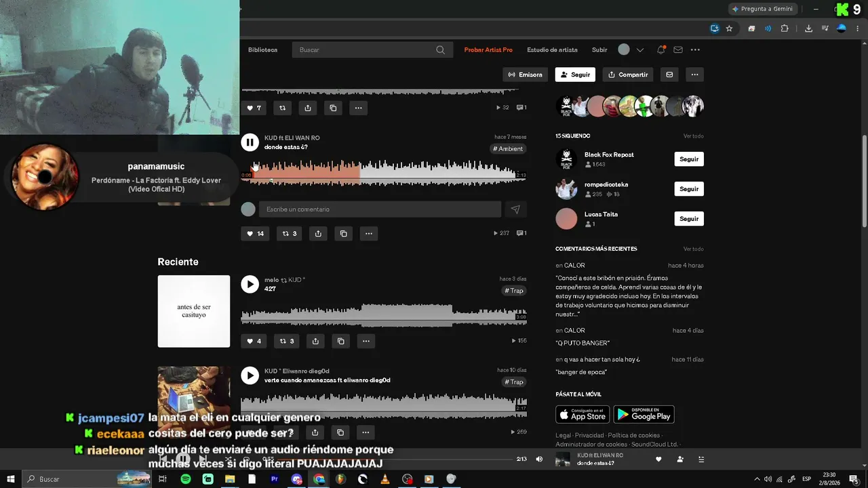Open profile more options menu
The width and height of the screenshot is (868, 488).
[x=694, y=75]
